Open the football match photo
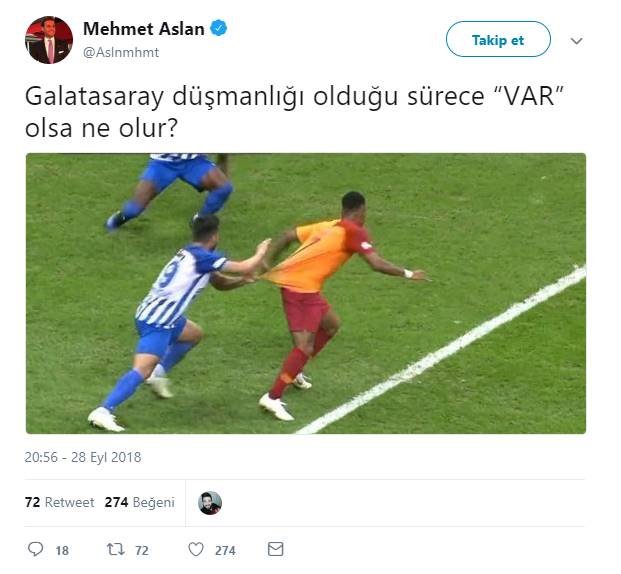Screen dimensions: 621x574 (306, 294)
